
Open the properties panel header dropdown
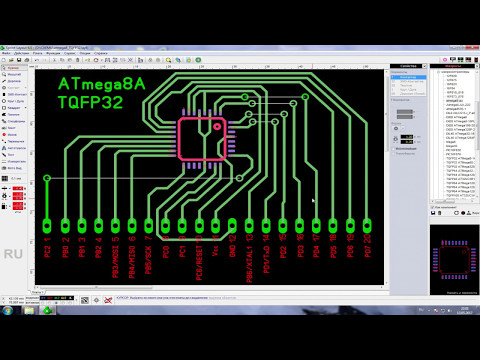[x=424, y=66]
